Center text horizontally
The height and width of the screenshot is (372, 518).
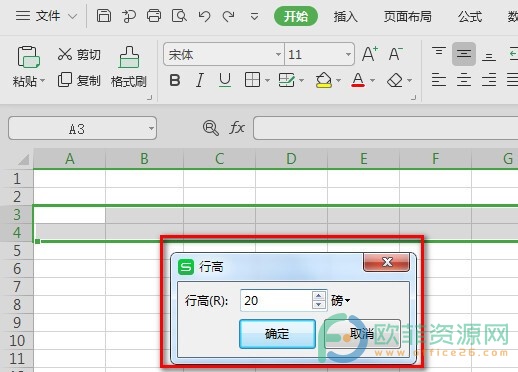pos(464,80)
